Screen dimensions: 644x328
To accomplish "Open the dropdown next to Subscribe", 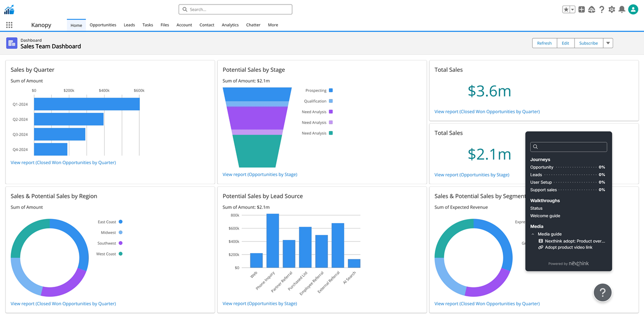I will pos(608,43).
